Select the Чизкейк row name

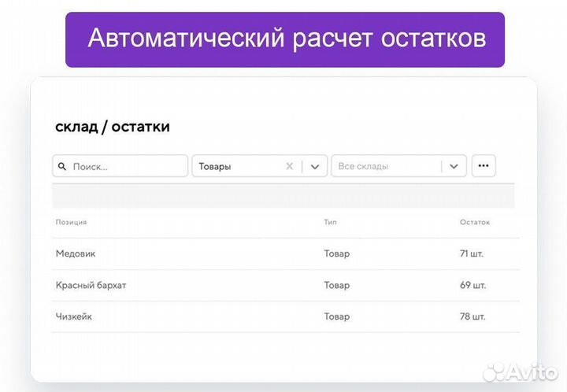pyautogui.click(x=74, y=316)
